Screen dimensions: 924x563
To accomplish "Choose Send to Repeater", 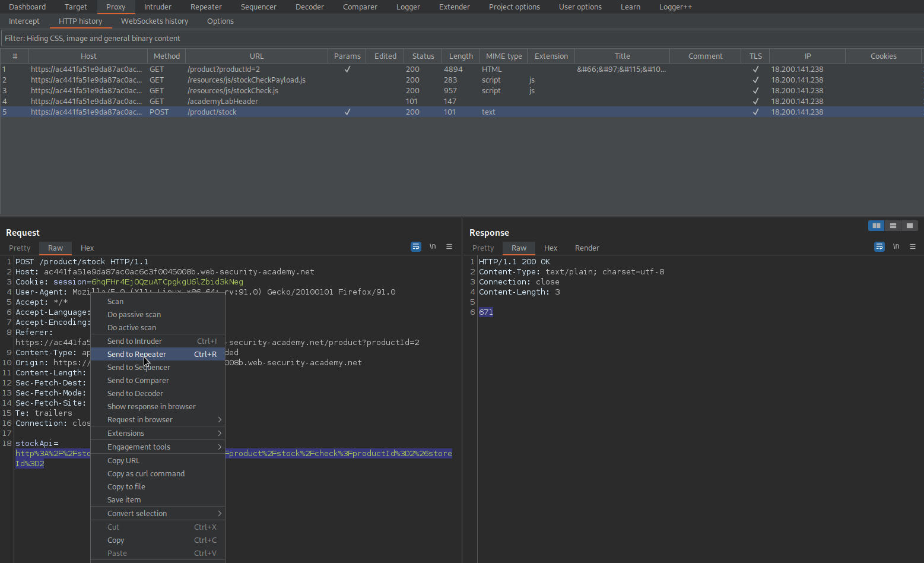I will [158, 354].
